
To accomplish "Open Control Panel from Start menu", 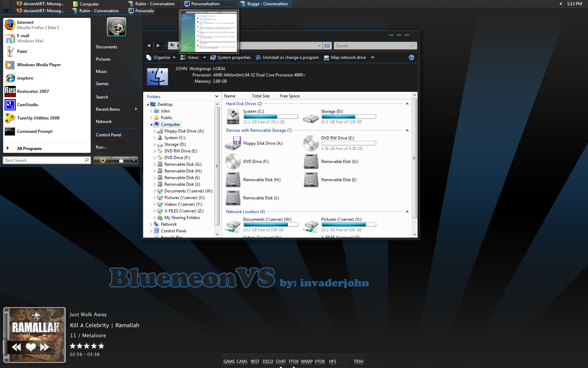I will point(108,135).
